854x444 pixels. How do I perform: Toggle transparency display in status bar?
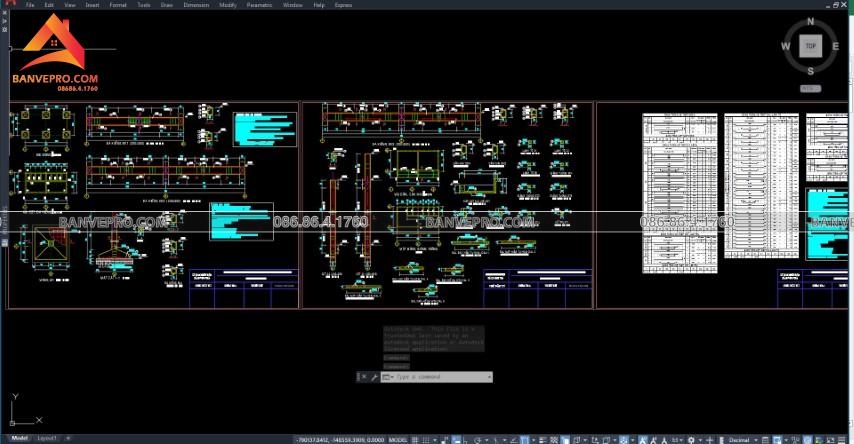(x=555, y=439)
